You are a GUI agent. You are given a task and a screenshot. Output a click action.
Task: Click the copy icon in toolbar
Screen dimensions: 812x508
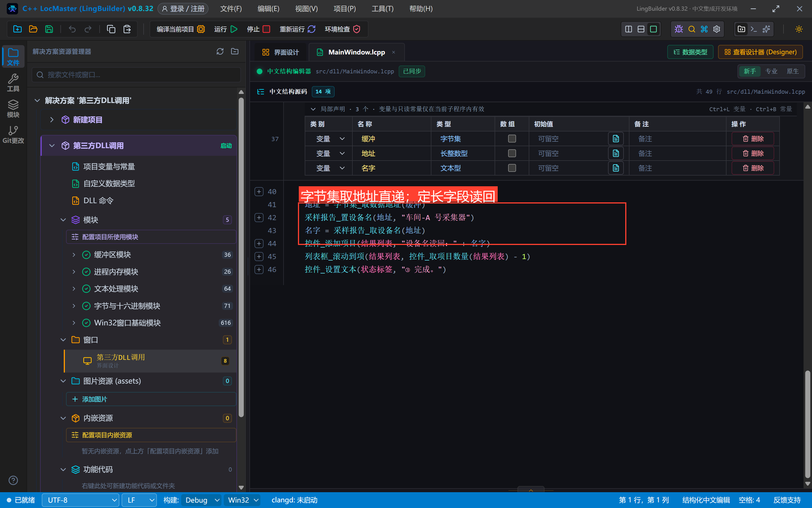click(111, 29)
